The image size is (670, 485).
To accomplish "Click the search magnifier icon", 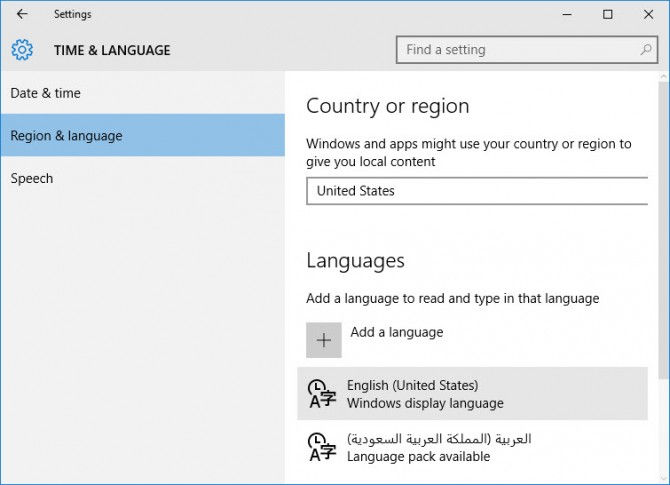I will coord(646,50).
